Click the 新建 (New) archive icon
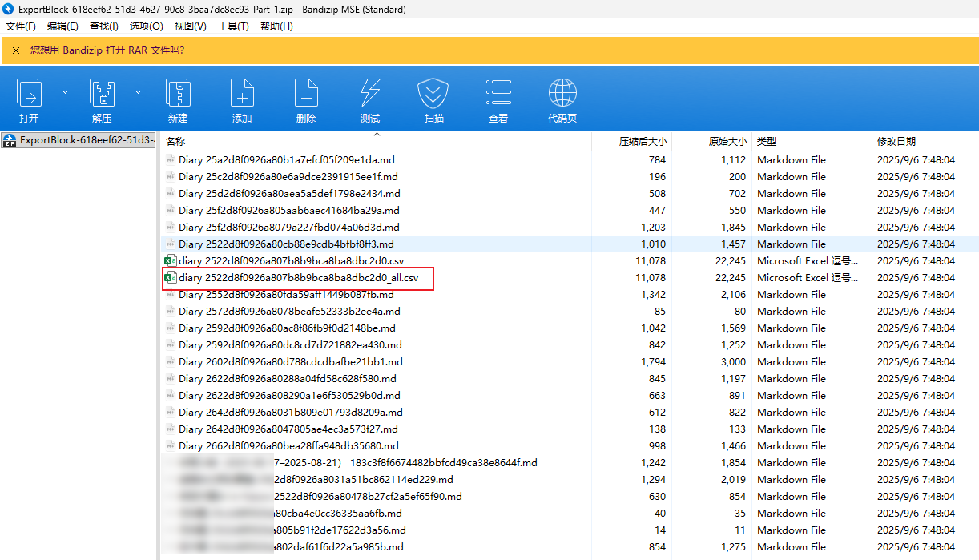Image resolution: width=979 pixels, height=560 pixels. [178, 94]
